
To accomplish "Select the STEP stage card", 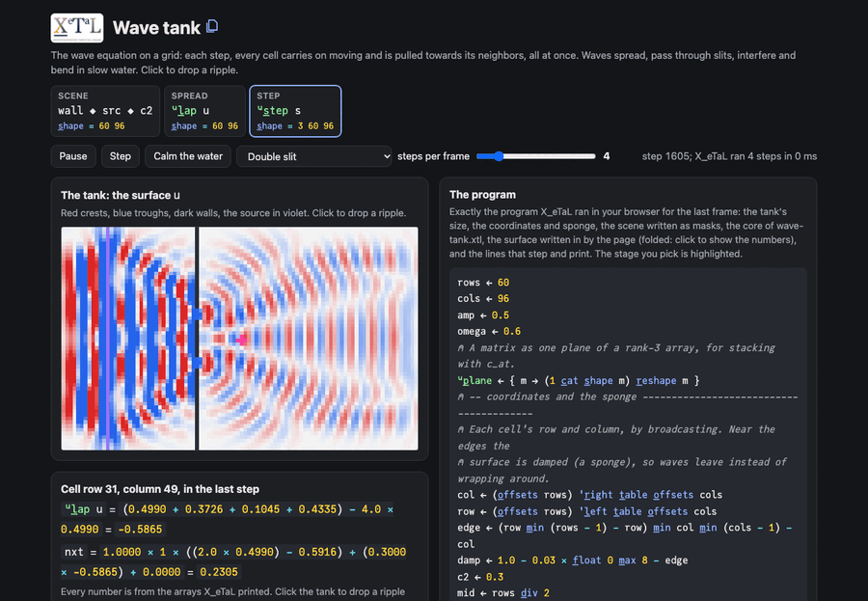I will point(295,111).
